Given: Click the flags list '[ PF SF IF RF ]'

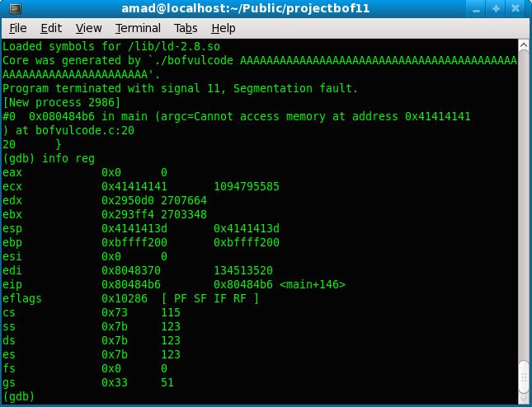Looking at the screenshot, I should coord(210,298).
